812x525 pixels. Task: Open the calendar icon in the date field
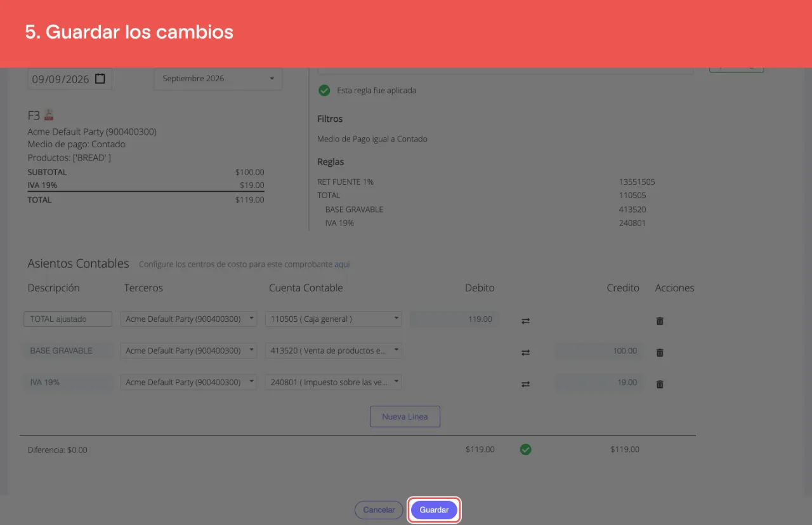[100, 79]
